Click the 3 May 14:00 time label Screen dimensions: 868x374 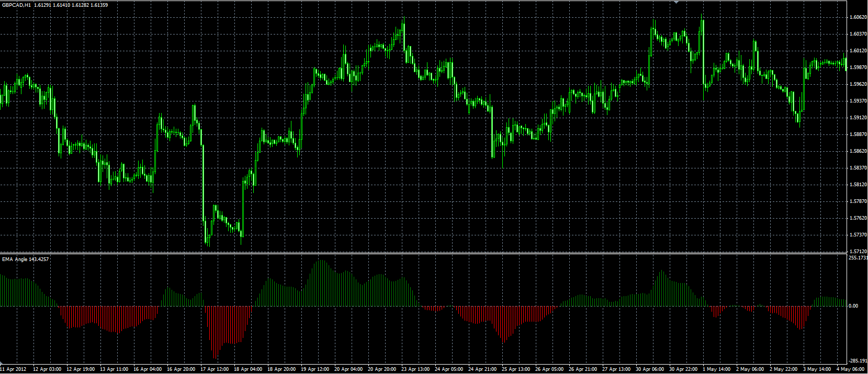[817, 369]
